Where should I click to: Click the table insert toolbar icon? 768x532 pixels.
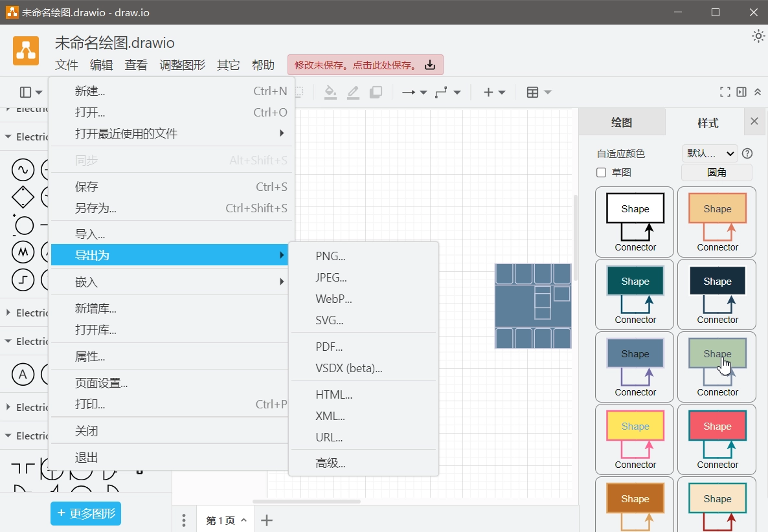point(532,92)
